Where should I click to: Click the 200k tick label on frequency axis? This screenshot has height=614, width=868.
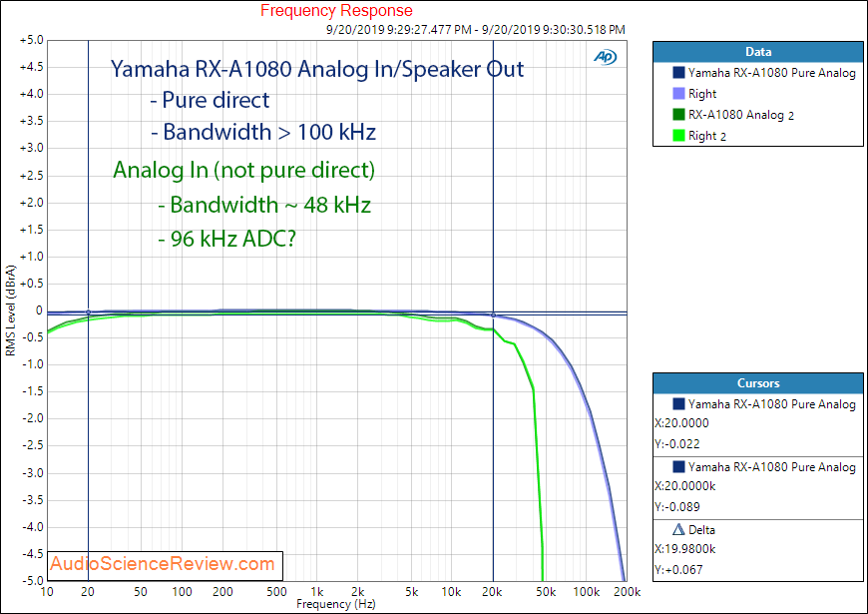(628, 592)
